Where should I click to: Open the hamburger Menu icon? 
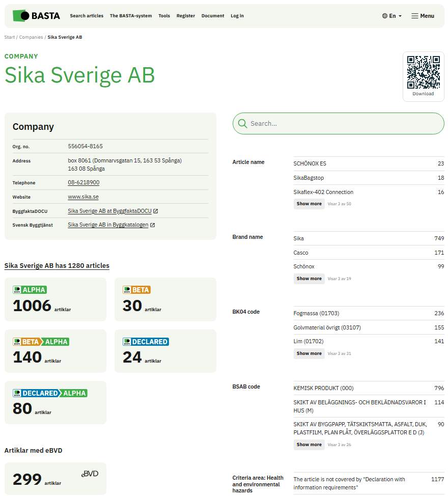click(415, 16)
